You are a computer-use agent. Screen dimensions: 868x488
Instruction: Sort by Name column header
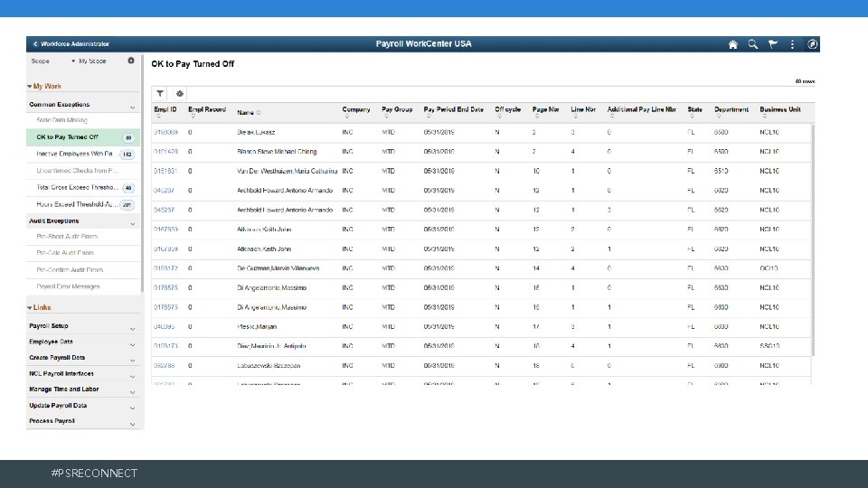249,113
